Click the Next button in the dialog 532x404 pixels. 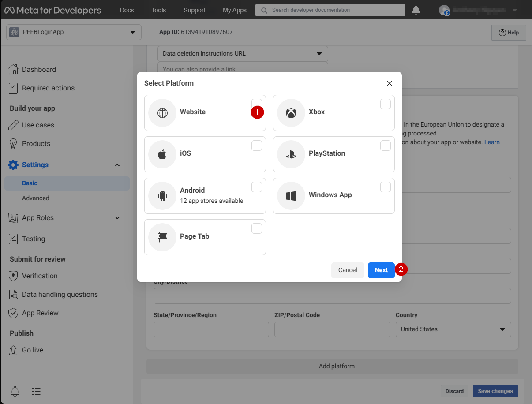click(381, 270)
